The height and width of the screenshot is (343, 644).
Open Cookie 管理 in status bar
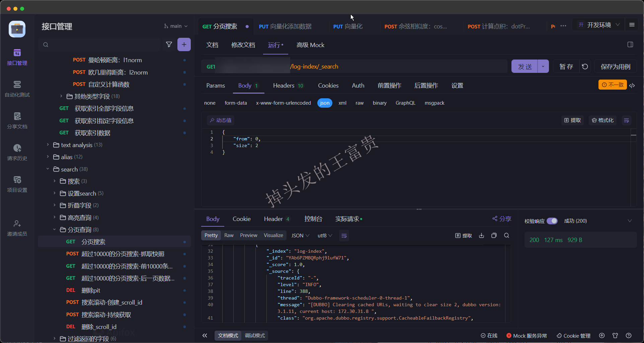[573, 336]
